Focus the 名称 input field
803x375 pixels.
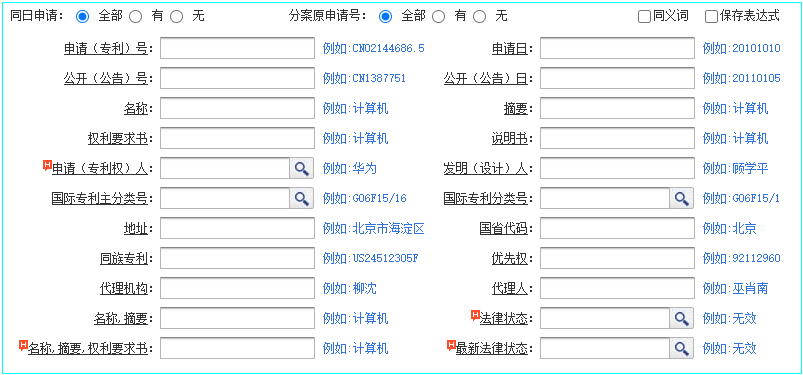coord(238,108)
